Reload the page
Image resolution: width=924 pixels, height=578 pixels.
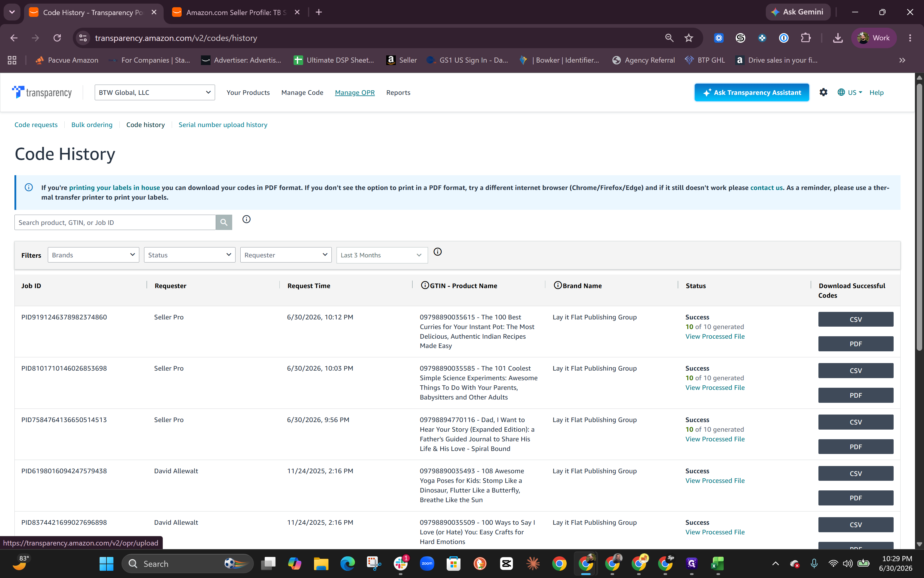coord(57,38)
